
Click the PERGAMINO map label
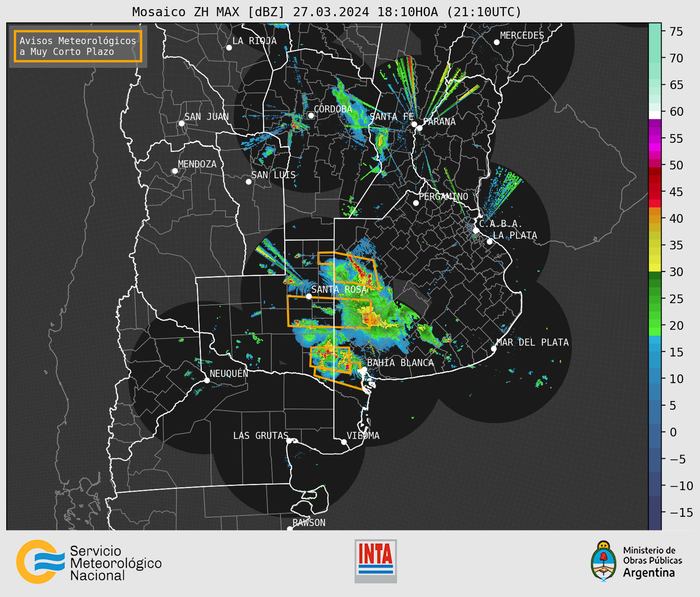pyautogui.click(x=444, y=196)
